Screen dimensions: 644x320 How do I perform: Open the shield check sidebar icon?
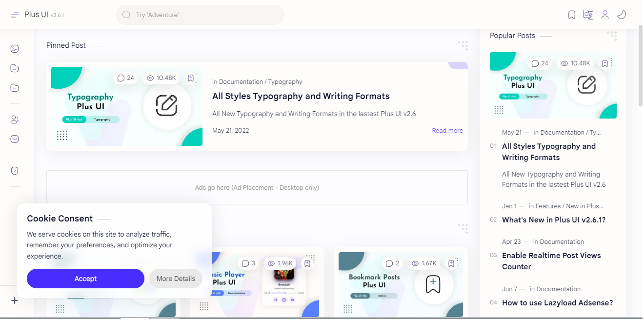click(15, 171)
